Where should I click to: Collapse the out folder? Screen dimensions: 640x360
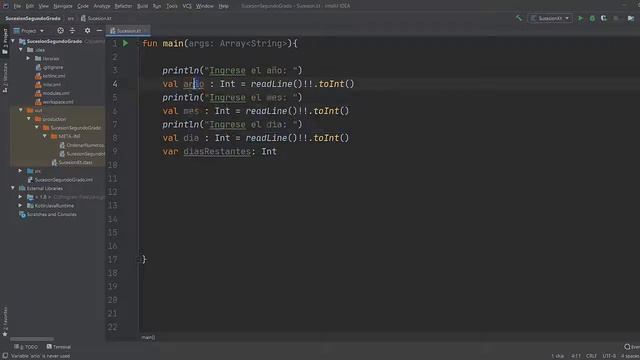pos(21,110)
